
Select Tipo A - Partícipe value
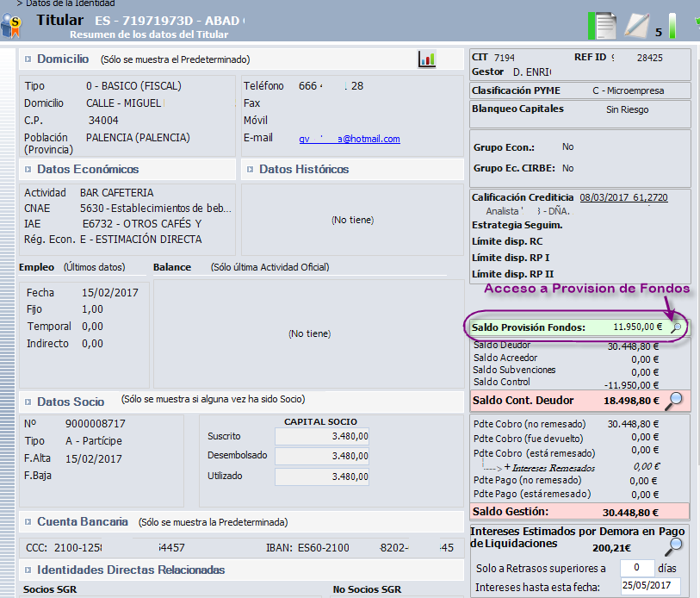(94, 440)
